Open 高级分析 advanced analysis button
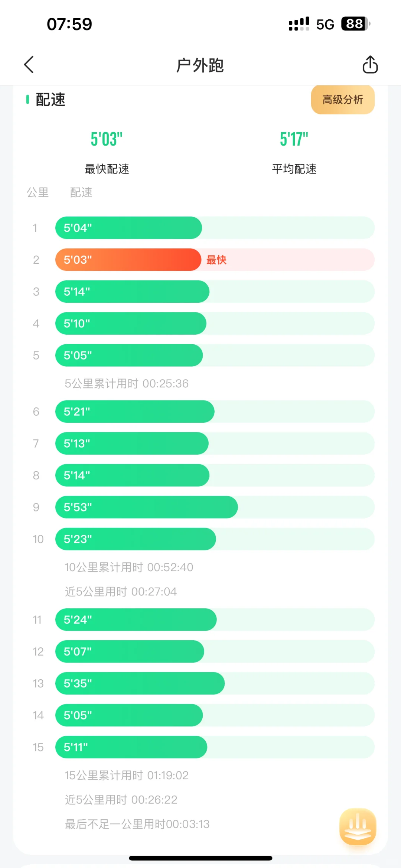This screenshot has width=401, height=868. coord(343,100)
